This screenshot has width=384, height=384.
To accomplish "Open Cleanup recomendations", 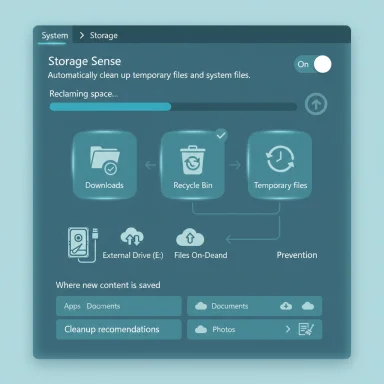I will 119,329.
